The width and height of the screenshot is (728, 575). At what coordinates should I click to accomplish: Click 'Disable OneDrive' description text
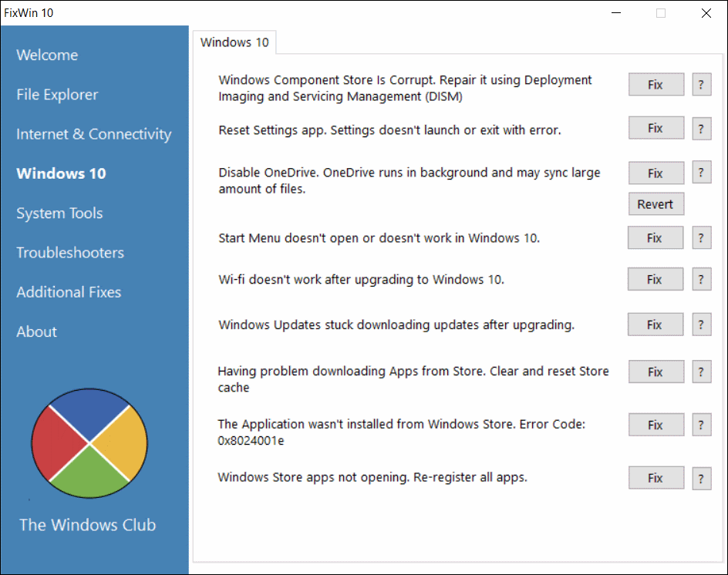coord(410,180)
